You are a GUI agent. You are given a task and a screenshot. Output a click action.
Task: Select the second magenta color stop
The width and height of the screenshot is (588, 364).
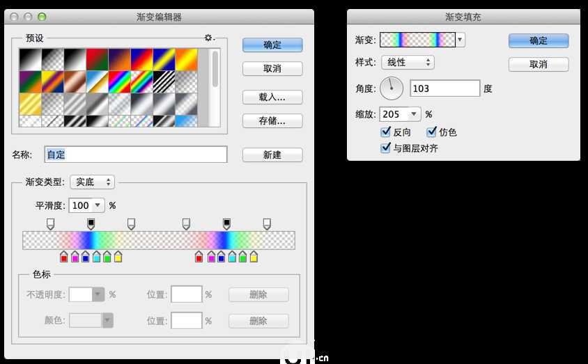pos(211,257)
